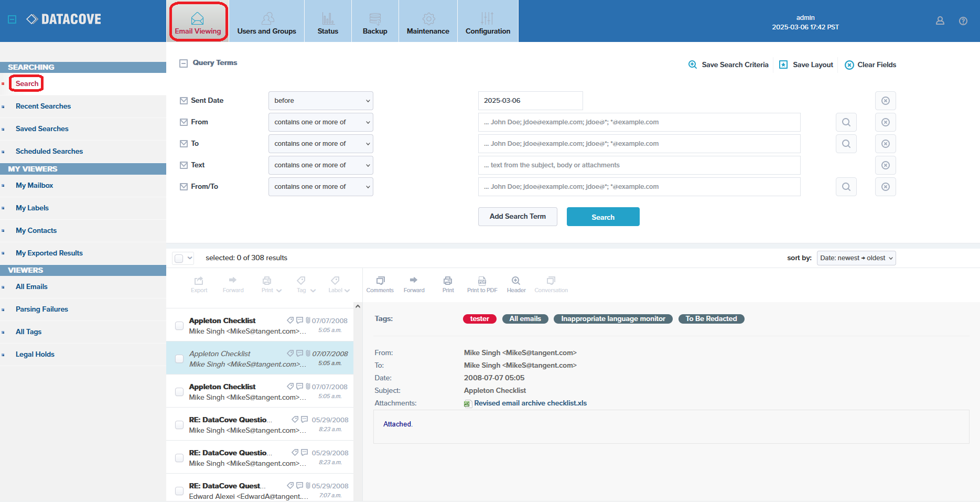
Task: Clear the From/To search term
Action: coord(886,187)
